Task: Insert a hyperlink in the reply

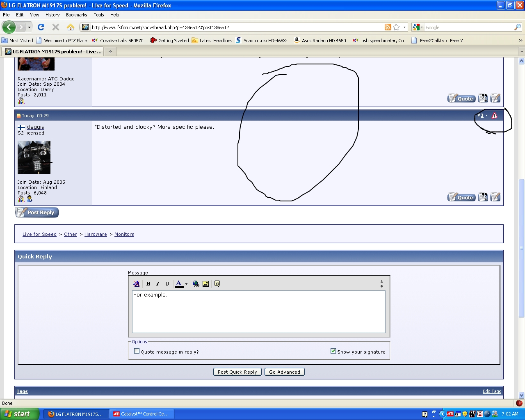Action: click(x=196, y=283)
